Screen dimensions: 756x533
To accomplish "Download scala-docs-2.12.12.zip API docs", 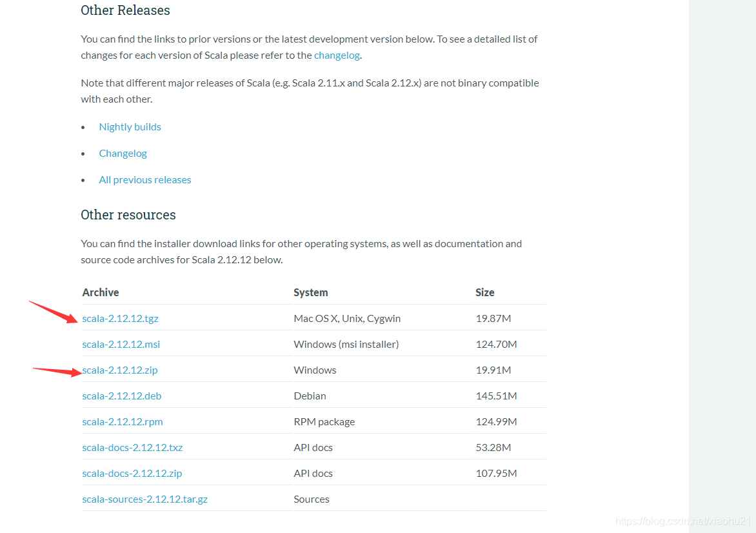I will tap(132, 473).
